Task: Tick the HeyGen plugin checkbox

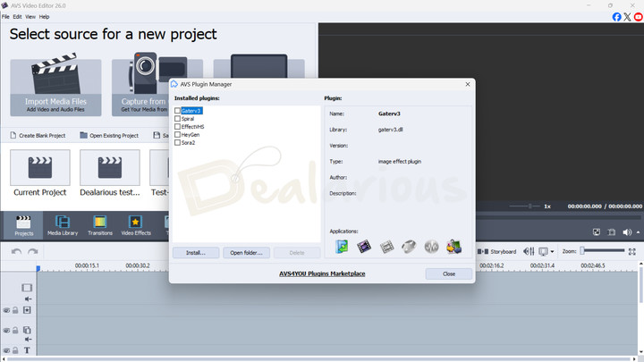Action: pyautogui.click(x=177, y=135)
